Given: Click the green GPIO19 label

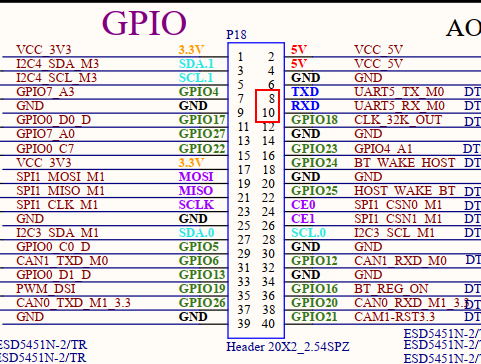Looking at the screenshot, I should [202, 289].
